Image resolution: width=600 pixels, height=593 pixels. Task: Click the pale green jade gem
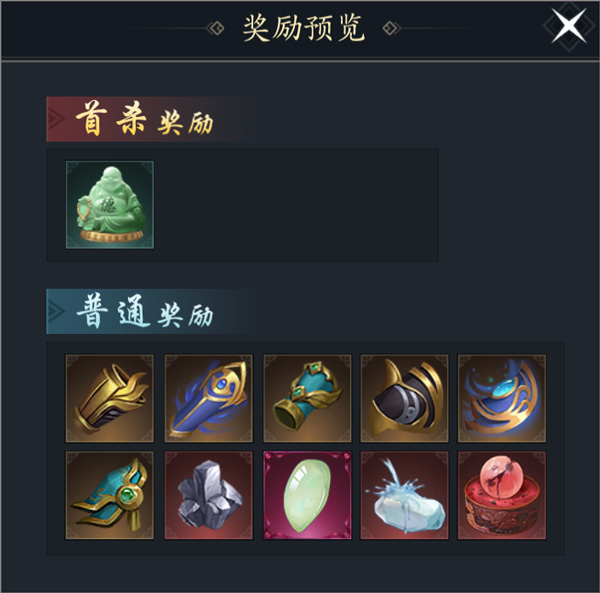pyautogui.click(x=307, y=495)
